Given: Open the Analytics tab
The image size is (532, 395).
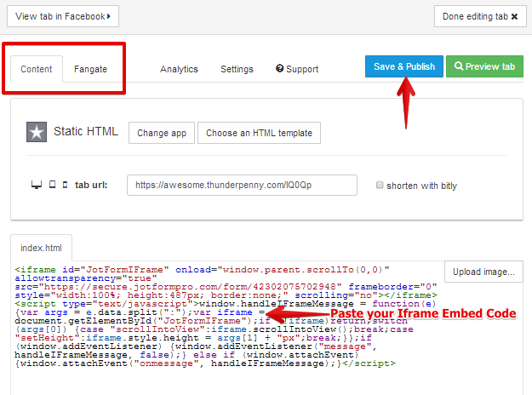Looking at the screenshot, I should point(179,69).
